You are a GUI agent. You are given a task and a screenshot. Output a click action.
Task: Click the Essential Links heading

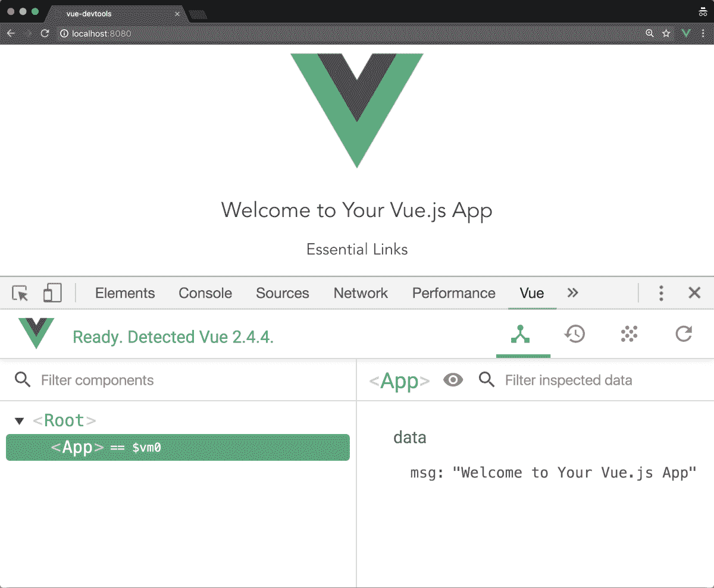point(357,249)
